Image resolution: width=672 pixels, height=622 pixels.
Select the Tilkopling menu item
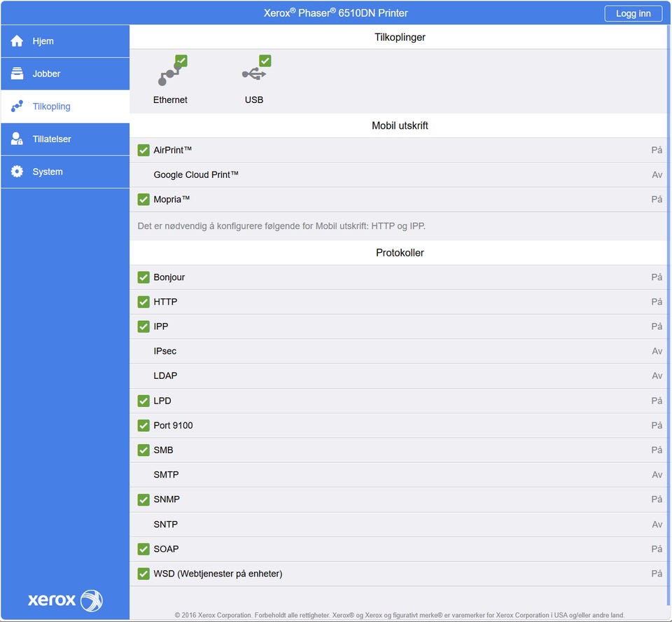[x=65, y=106]
